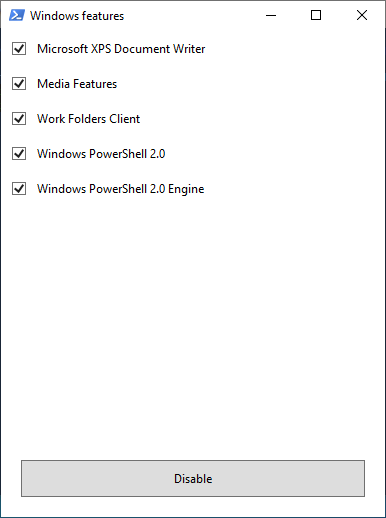Click the Disable button
Screen dimensions: 386x518
coord(193,478)
